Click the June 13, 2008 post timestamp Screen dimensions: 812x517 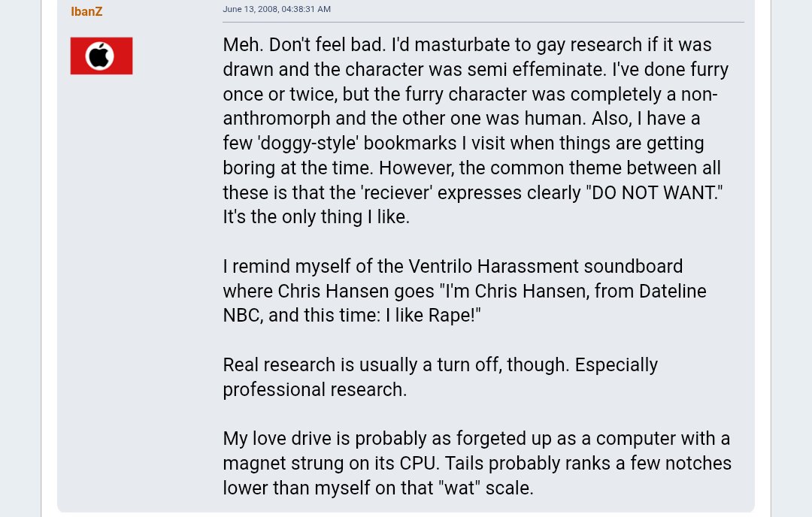(277, 9)
